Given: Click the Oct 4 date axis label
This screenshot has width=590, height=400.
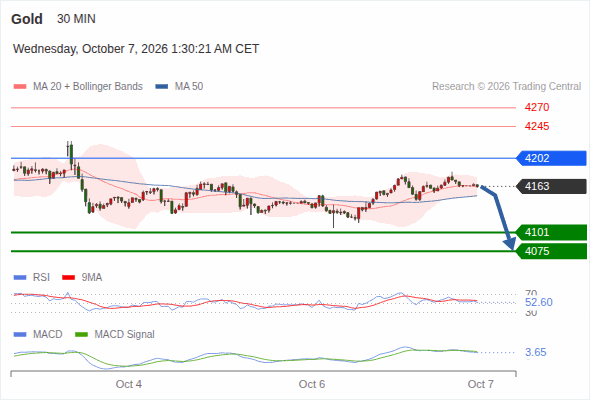Looking at the screenshot, I should [129, 384].
